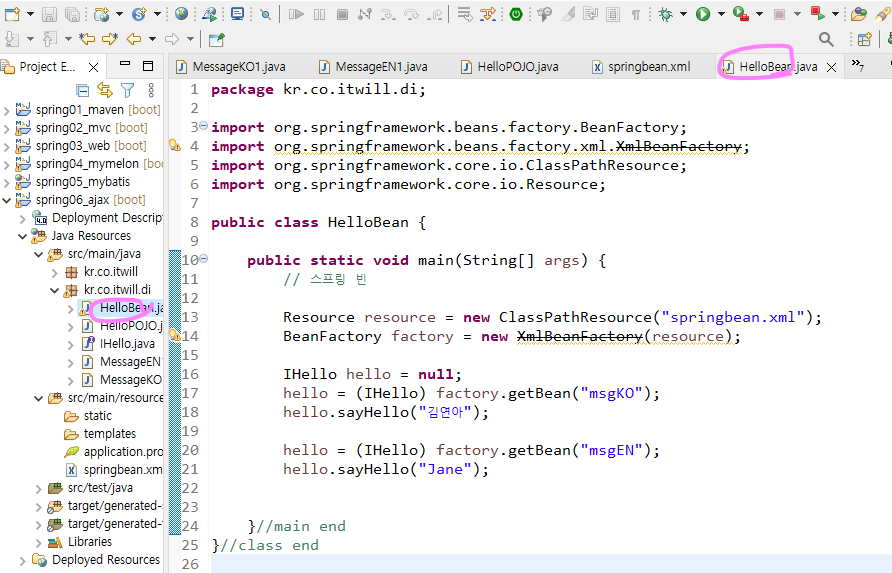Open the Back history dropdown arrow

click(x=152, y=39)
